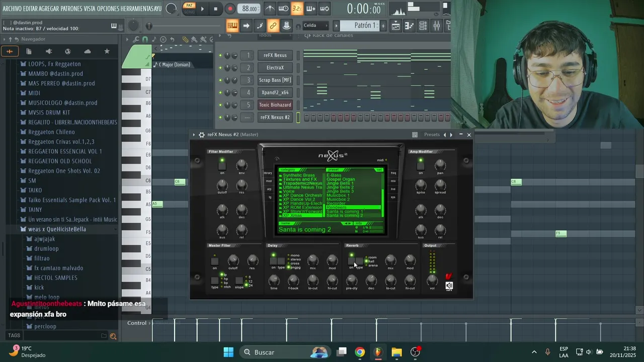Open the channel rack view icon
This screenshot has height=362, width=644.
pos(423,26)
